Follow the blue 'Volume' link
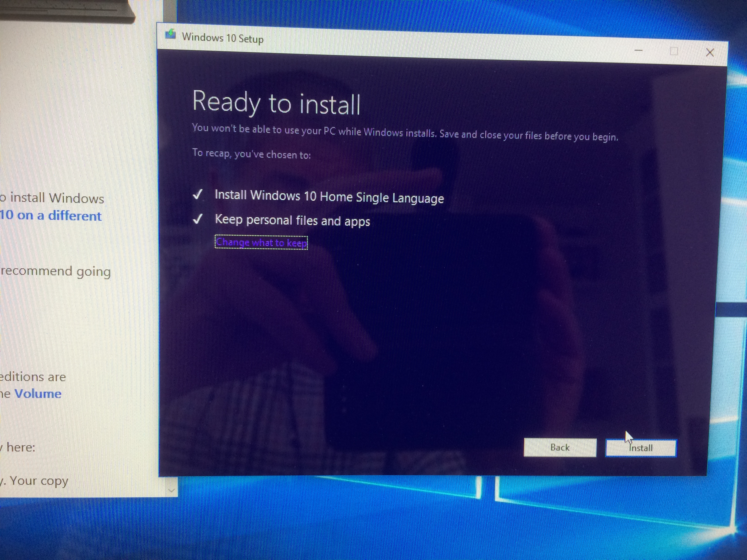 pyautogui.click(x=38, y=394)
